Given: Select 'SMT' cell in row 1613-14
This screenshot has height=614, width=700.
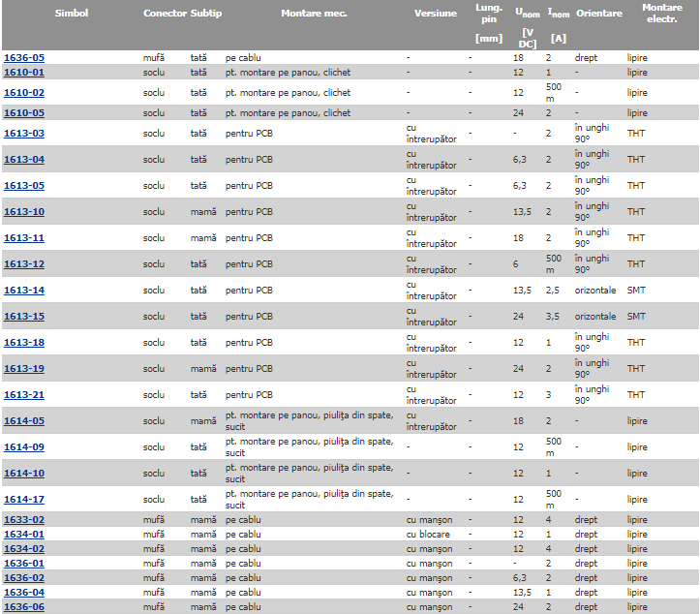Looking at the screenshot, I should click(x=636, y=291).
